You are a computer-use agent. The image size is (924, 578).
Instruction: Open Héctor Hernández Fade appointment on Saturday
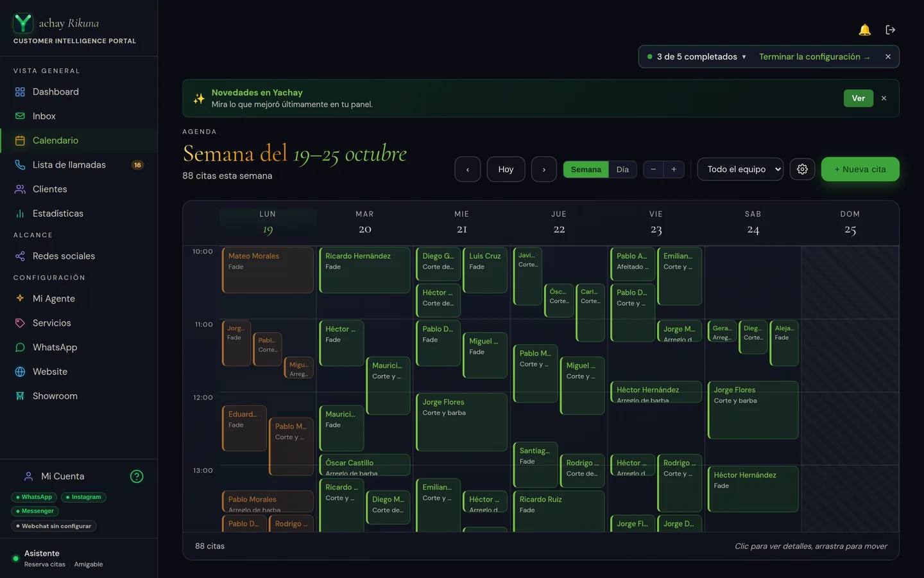tap(753, 489)
